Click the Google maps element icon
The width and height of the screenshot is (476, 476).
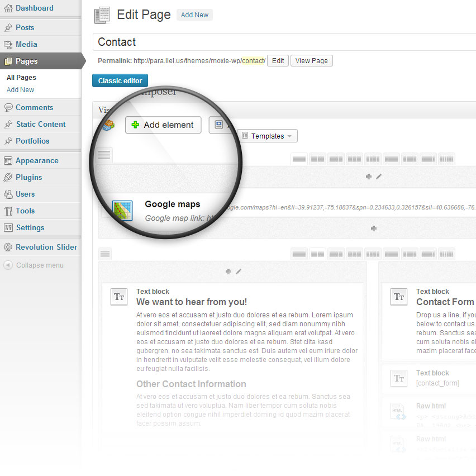point(122,211)
